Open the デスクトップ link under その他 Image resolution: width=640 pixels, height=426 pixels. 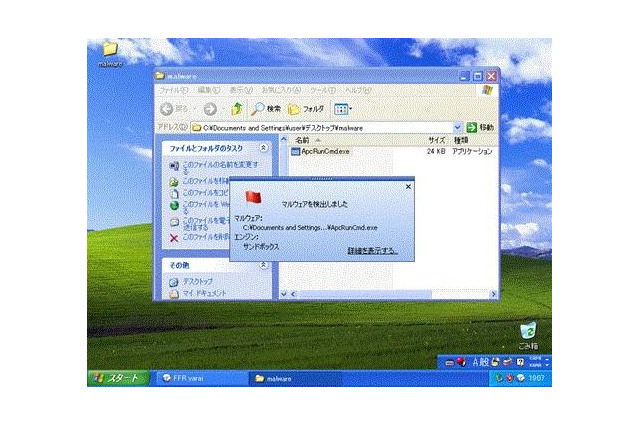coord(198,282)
